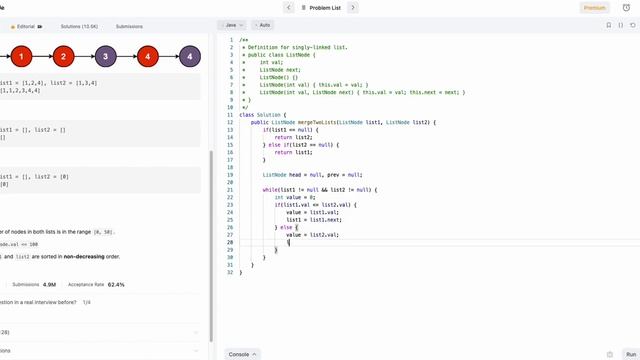Screen dimensions: 640x360
Task: Reset code with the revert icon
Action: coord(633,25)
